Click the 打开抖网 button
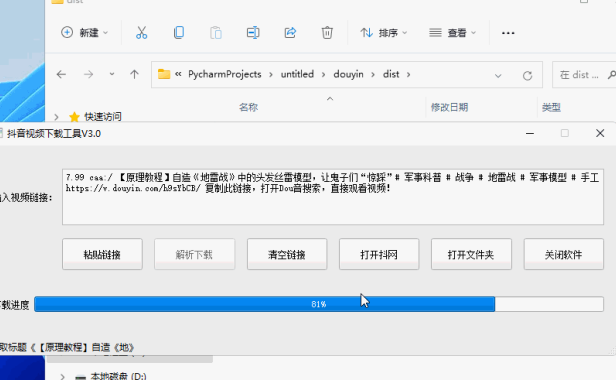The image size is (616, 380). 379,254
